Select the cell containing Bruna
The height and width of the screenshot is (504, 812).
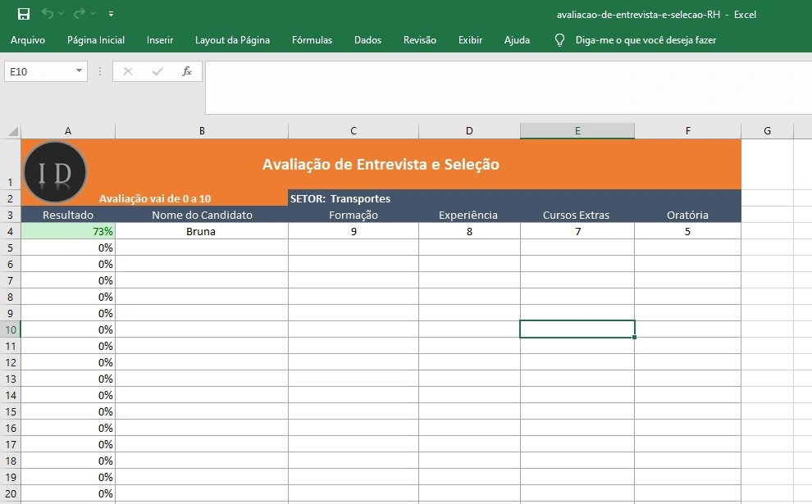pyautogui.click(x=201, y=231)
